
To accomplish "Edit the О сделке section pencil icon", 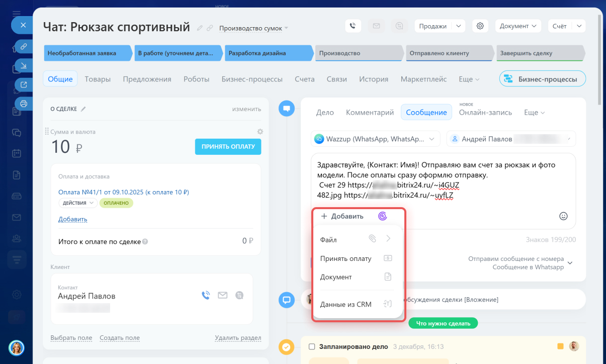I will pyautogui.click(x=83, y=109).
